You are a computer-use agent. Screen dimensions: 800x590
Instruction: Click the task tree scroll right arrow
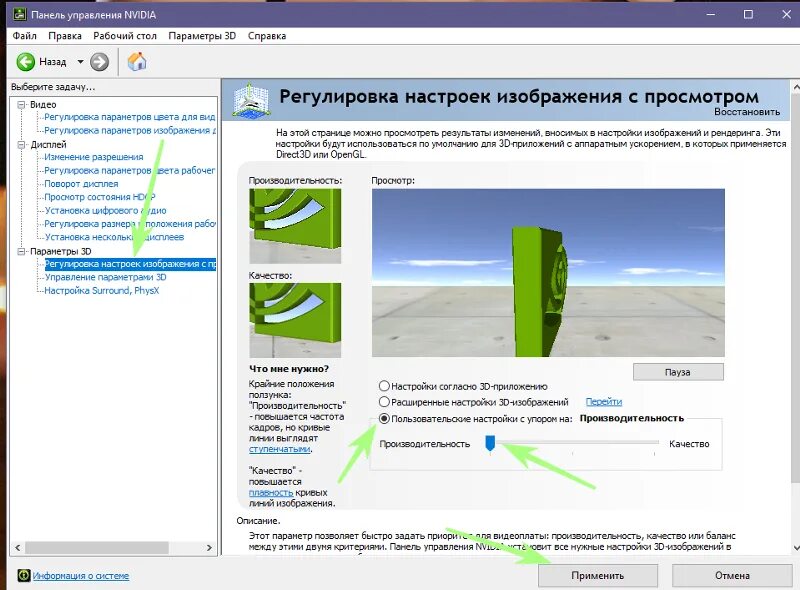(209, 548)
